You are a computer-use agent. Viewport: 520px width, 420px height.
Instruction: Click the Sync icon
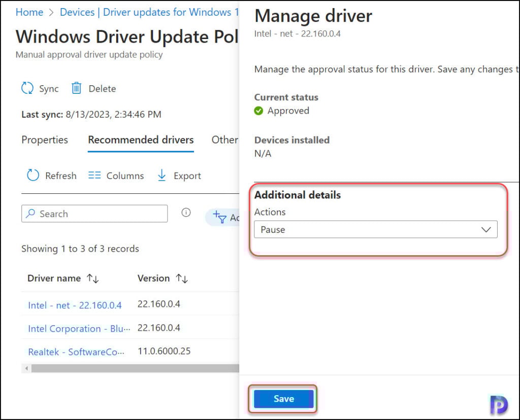[x=27, y=88]
